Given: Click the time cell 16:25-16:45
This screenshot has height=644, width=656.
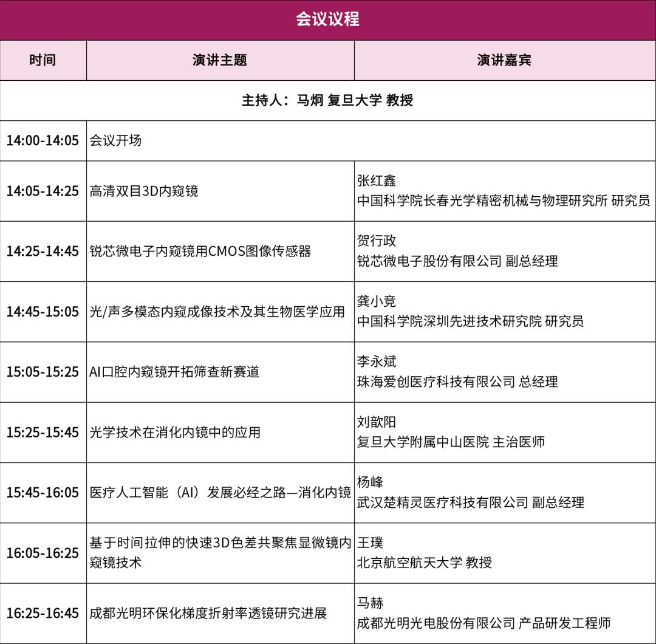Looking at the screenshot, I should pos(43,614).
